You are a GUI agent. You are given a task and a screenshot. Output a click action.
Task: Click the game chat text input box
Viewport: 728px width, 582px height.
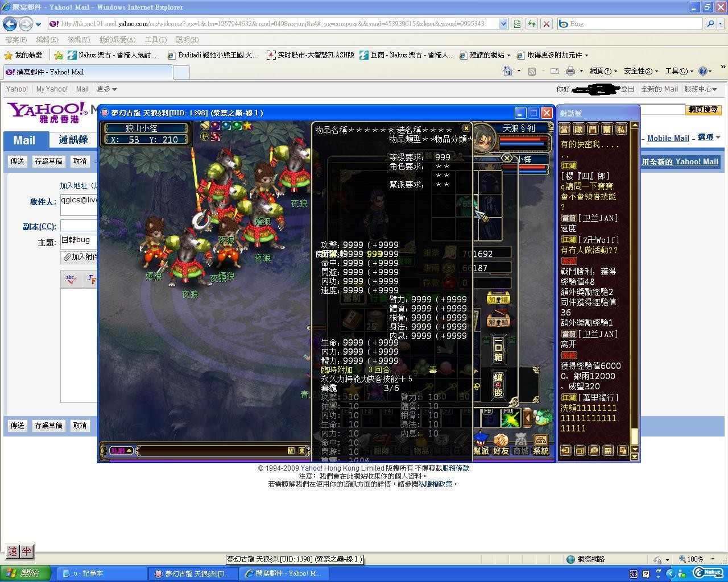(212, 451)
